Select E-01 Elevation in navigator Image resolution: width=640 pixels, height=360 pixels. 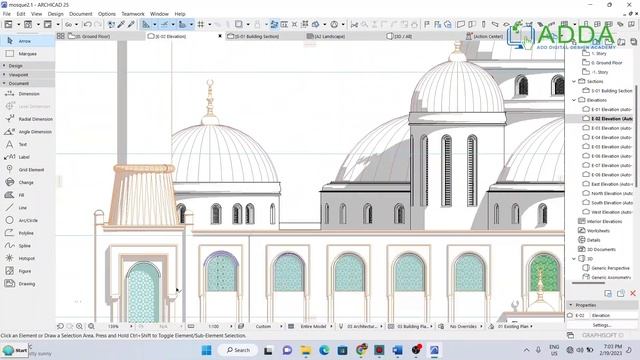607,109
